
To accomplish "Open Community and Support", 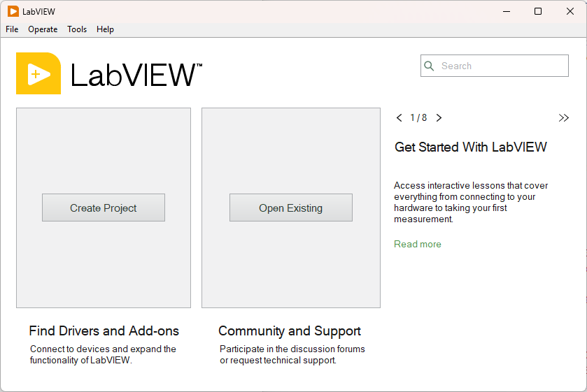I will click(290, 331).
